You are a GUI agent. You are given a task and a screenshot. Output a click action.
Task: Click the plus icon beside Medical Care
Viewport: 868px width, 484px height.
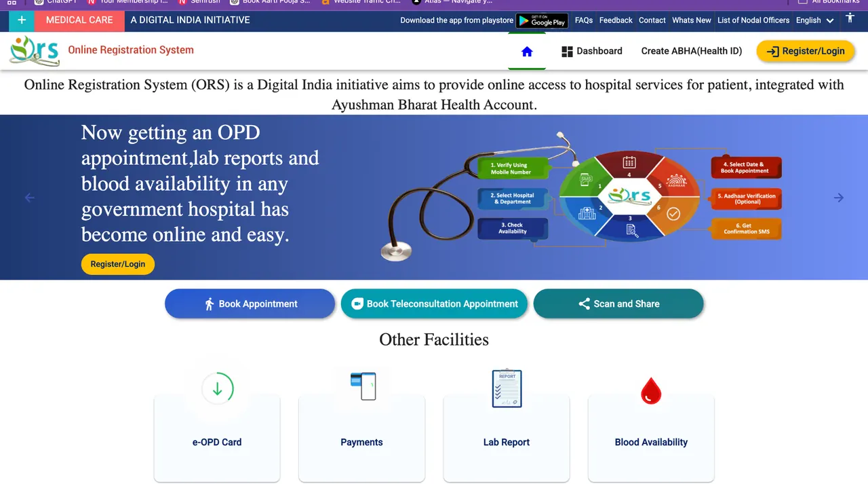coord(22,20)
